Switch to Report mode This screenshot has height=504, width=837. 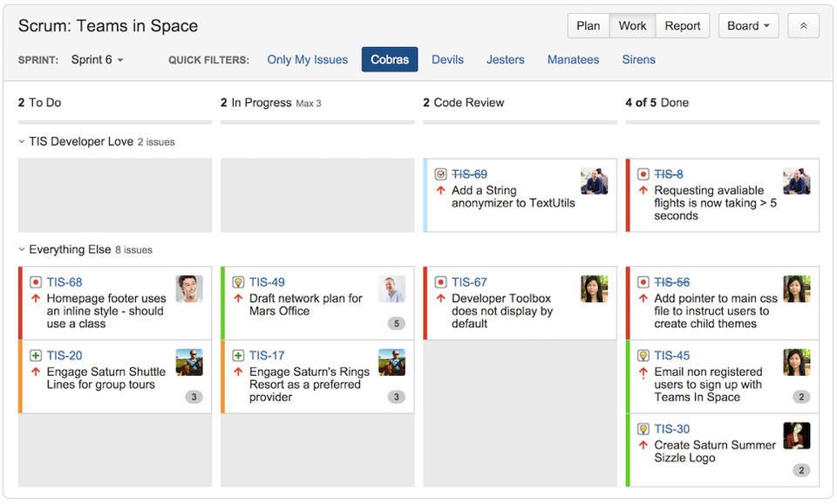[x=682, y=25]
